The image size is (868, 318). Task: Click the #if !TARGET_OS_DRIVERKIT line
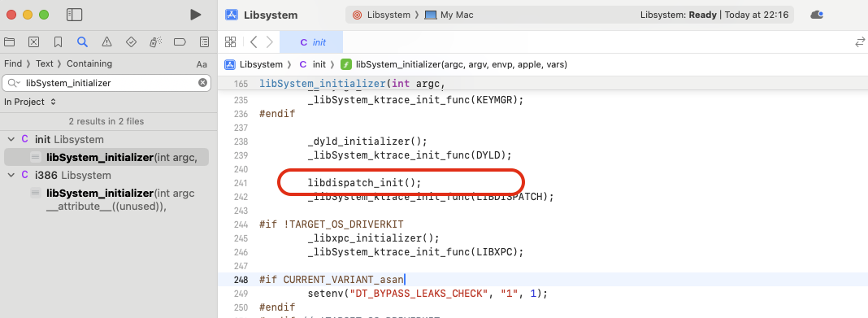331,224
